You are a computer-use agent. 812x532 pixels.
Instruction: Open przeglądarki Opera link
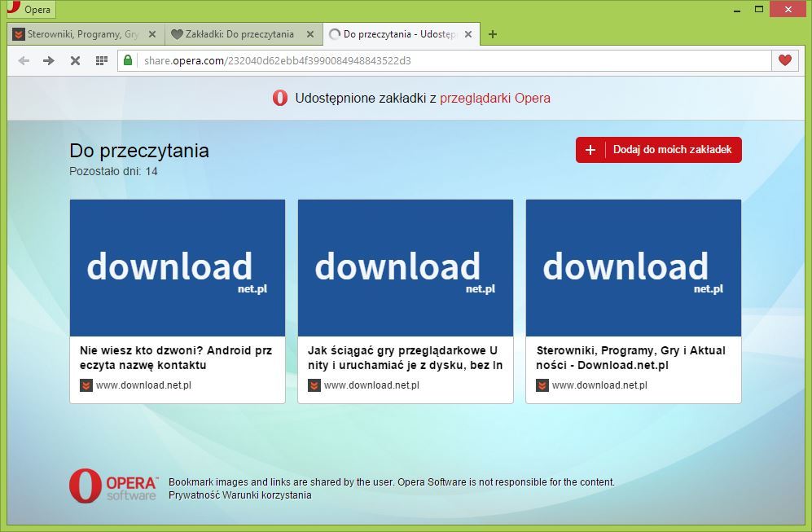click(495, 98)
